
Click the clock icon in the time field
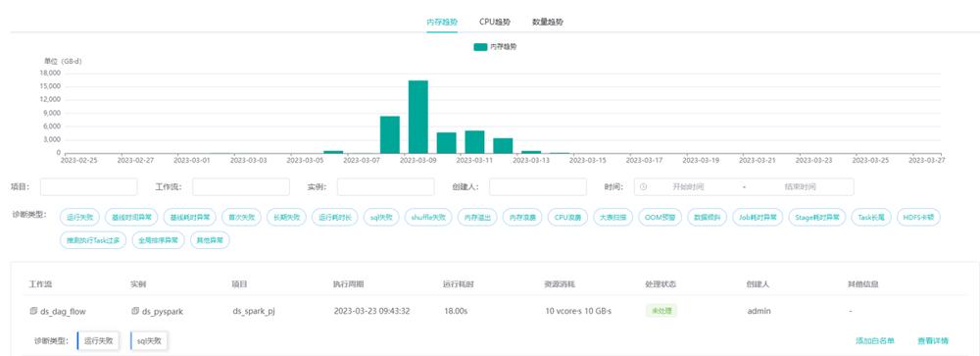coord(644,186)
